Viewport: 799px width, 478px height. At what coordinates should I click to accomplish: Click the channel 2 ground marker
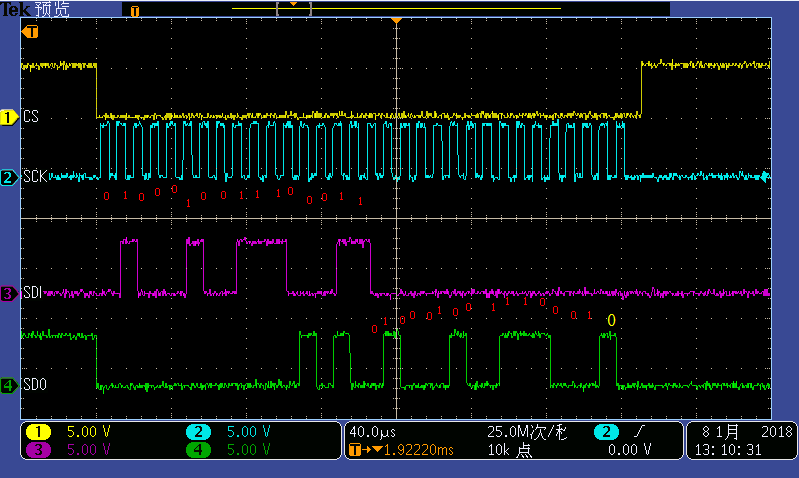click(9, 177)
